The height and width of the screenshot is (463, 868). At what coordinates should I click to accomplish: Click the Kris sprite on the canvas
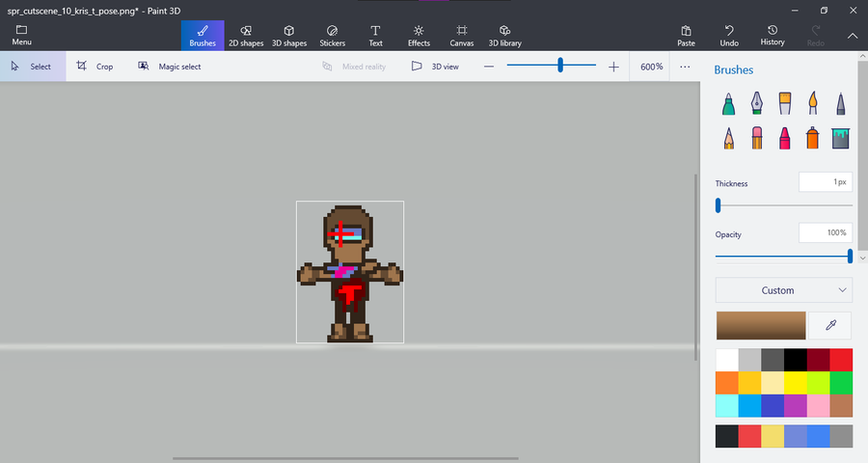[350, 274]
